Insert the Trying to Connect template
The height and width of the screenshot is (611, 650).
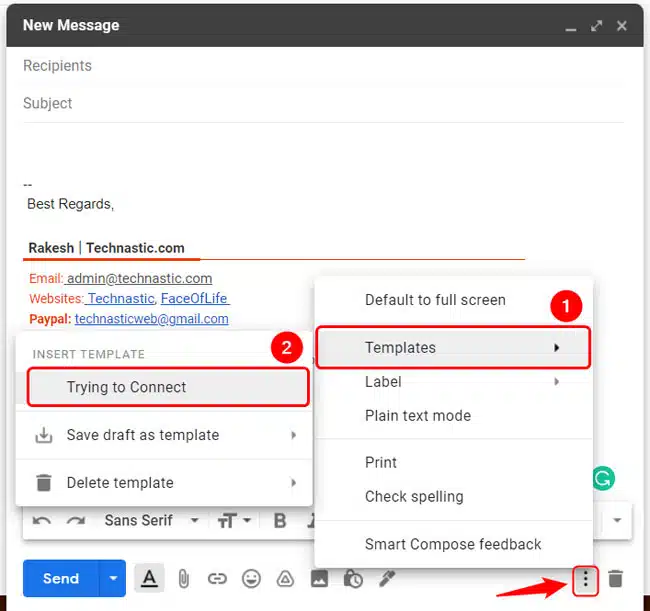pyautogui.click(x=168, y=387)
